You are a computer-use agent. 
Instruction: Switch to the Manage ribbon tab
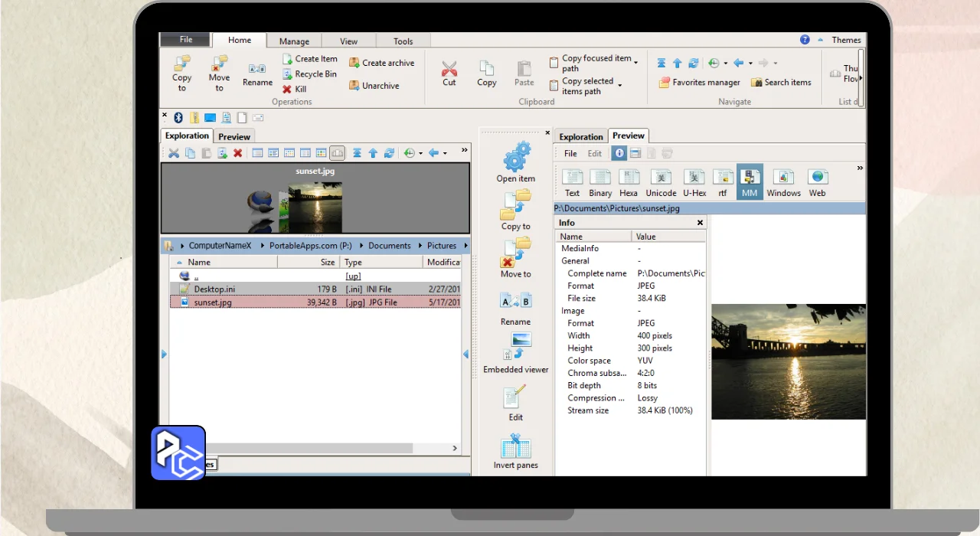(x=294, y=41)
